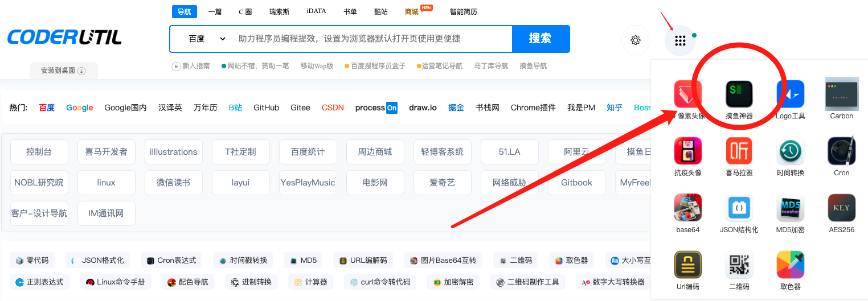
Task: Open the 取色器 color picker app icon
Action: coord(791,265)
